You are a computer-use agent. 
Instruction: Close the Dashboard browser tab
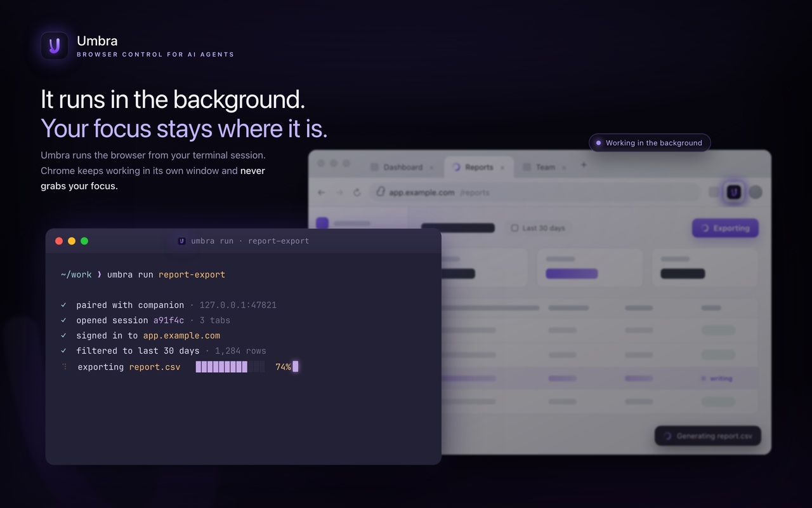click(431, 168)
